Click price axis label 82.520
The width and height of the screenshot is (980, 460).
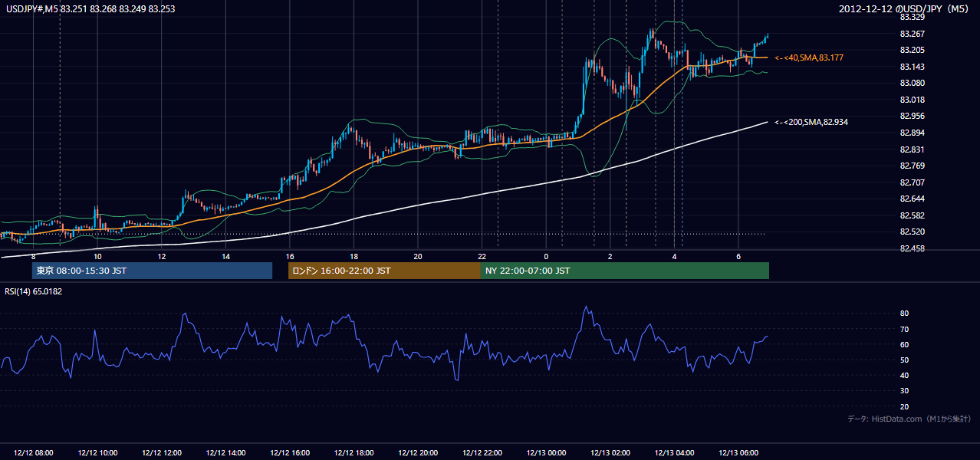(x=911, y=232)
